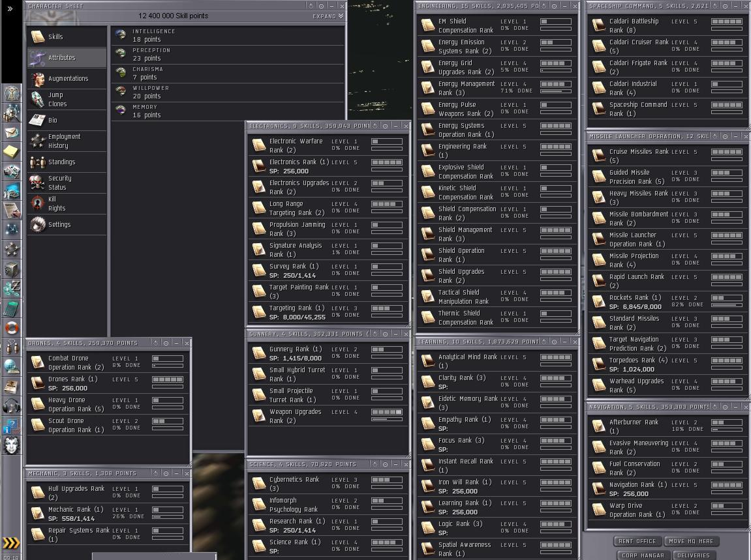This screenshot has height=560, width=751.
Task: Open the yellow notepad icon in sidebar
Action: 12,152
